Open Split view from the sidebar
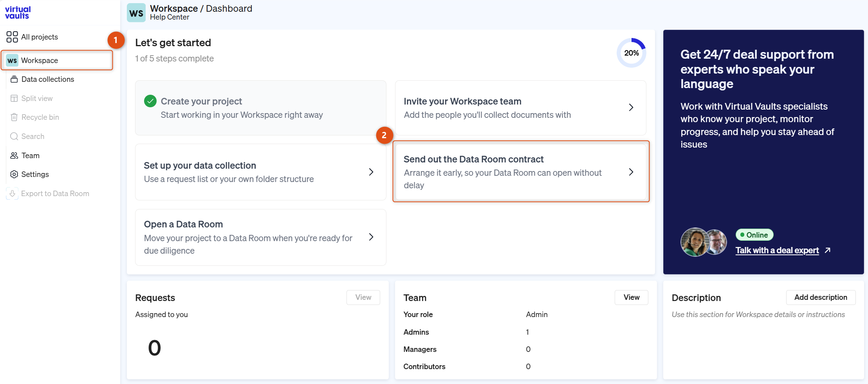The image size is (868, 384). pos(37,98)
